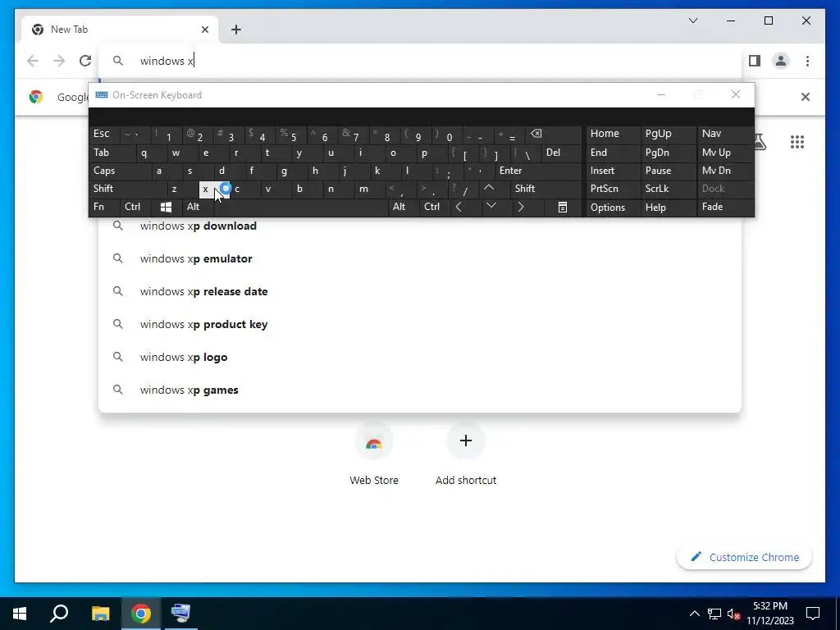Dismiss the Google bar with its X
The width and height of the screenshot is (840, 630).
[x=806, y=97]
